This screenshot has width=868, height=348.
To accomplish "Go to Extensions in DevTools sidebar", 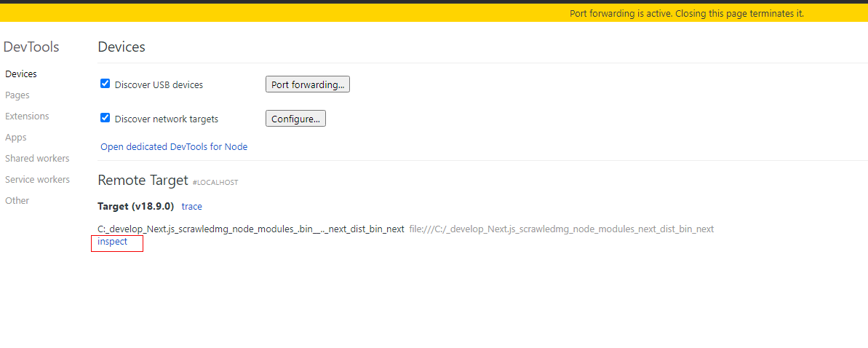I will (27, 116).
